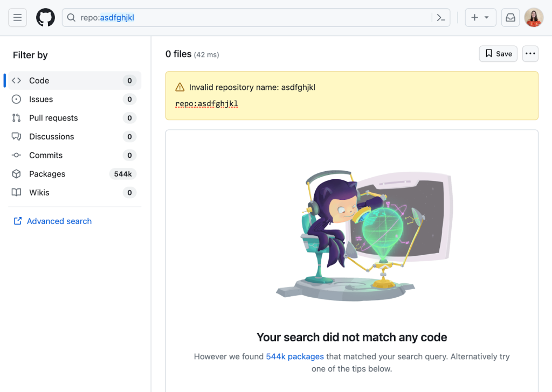The height and width of the screenshot is (392, 552).
Task: Open the Advanced search link
Action: (59, 221)
